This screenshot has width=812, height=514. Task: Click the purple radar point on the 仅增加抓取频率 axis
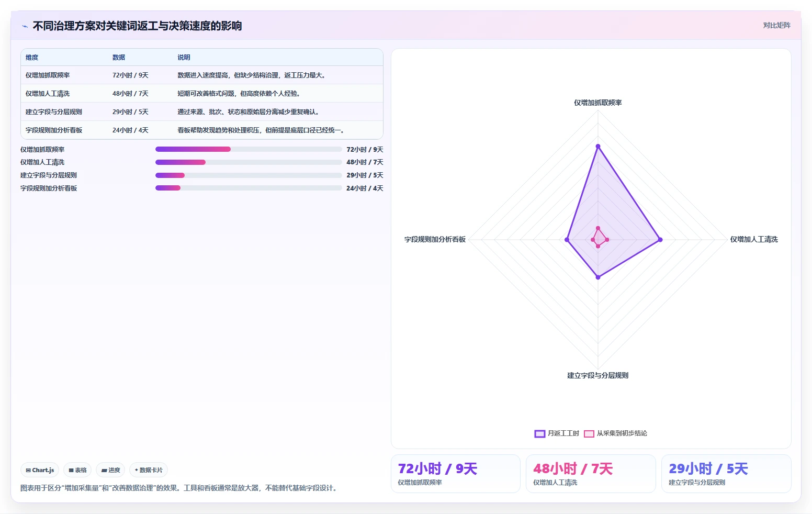pos(598,147)
